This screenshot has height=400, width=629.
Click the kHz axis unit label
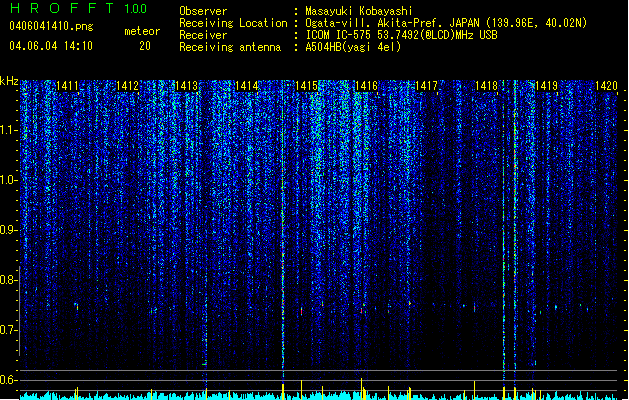click(9, 81)
